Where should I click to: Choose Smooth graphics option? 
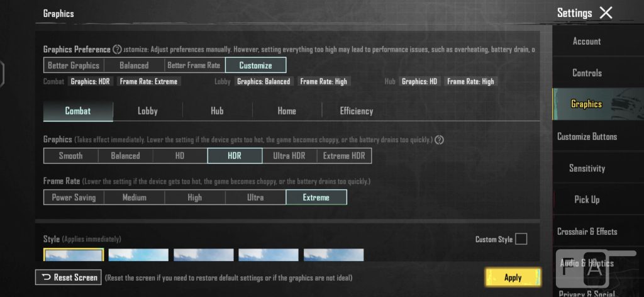tap(70, 156)
